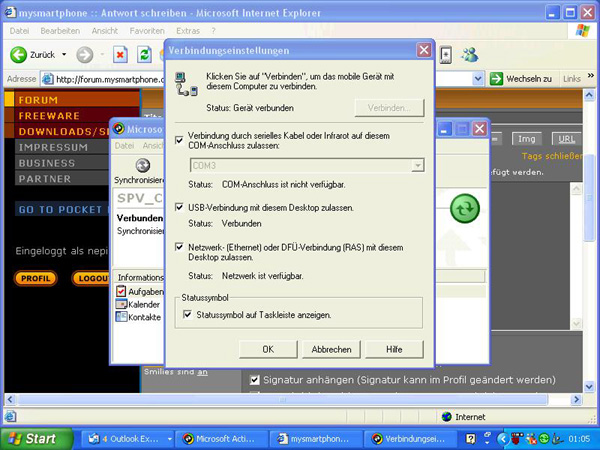Viewport: 600px width, 450px height.
Task: Toggle Statussymbol auf Taskleiste anzeigen checkbox
Action: 188,315
